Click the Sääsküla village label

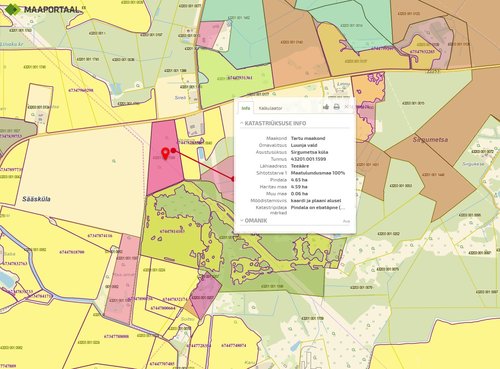point(36,199)
